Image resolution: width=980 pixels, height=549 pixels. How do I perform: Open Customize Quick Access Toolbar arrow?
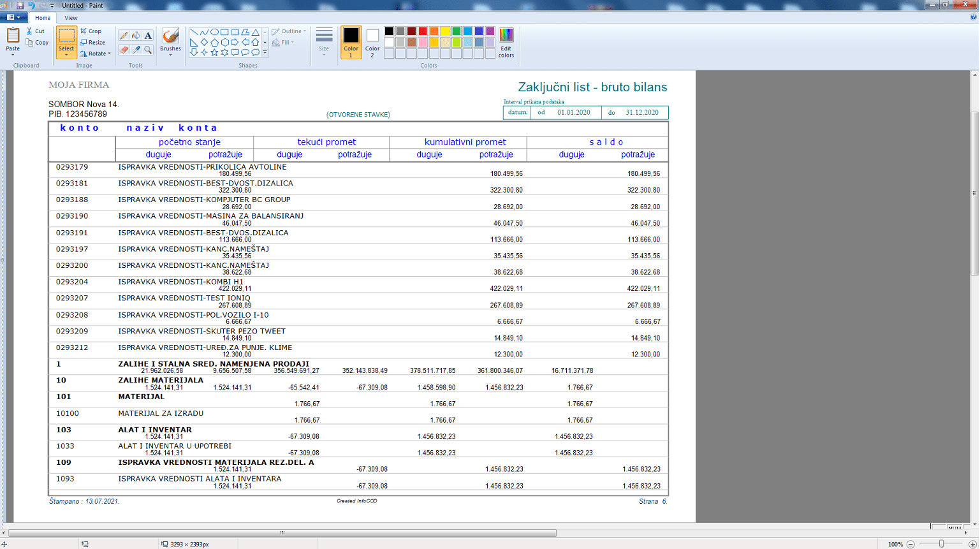(52, 6)
